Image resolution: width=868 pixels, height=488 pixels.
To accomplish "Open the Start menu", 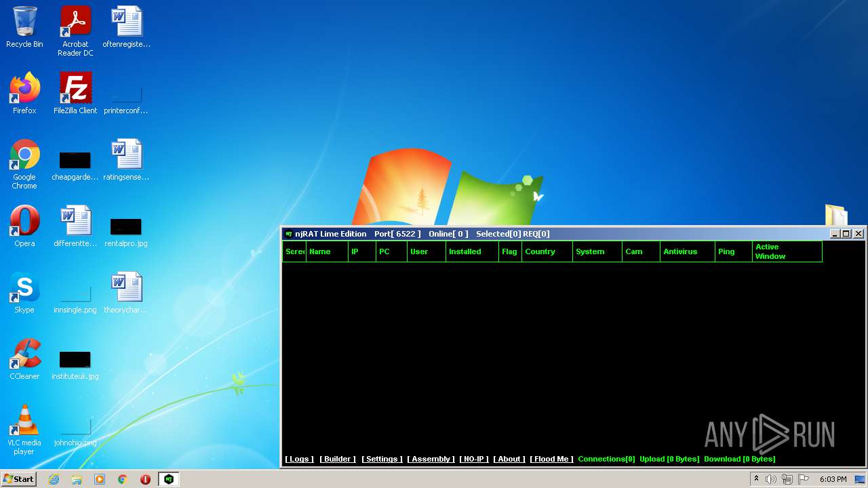I will [x=19, y=479].
